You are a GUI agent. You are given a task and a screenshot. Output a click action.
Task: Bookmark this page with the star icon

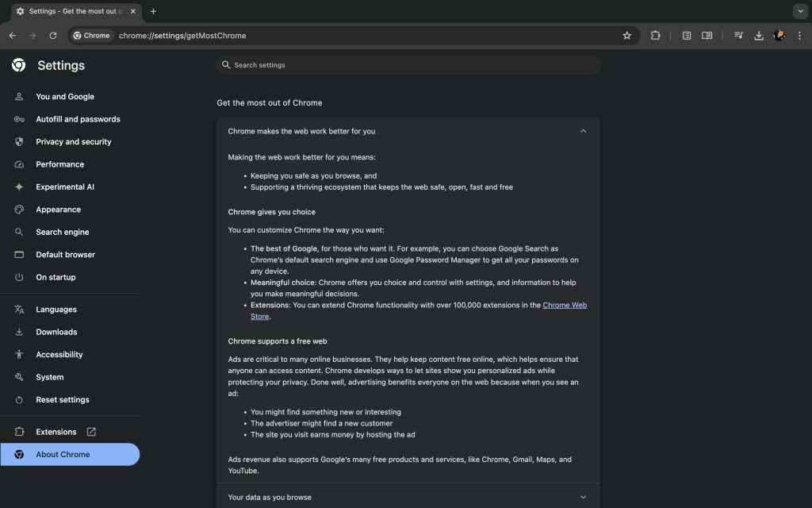pos(627,36)
